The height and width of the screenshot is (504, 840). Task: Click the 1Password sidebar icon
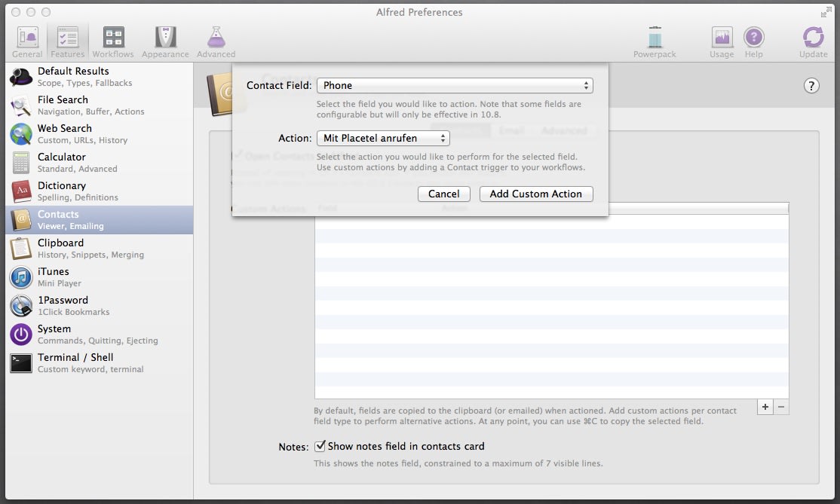(21, 306)
